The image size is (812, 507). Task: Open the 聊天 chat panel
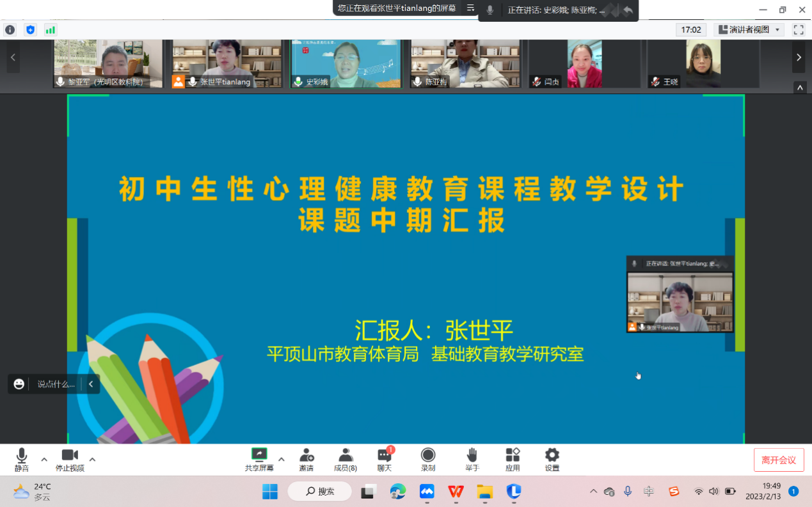(x=385, y=459)
